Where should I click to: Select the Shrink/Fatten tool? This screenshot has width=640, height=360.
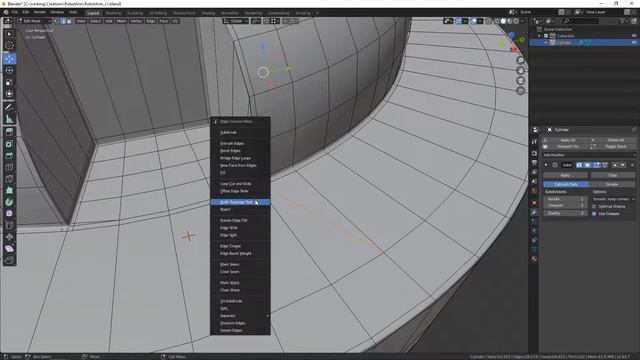pyautogui.click(x=9, y=237)
